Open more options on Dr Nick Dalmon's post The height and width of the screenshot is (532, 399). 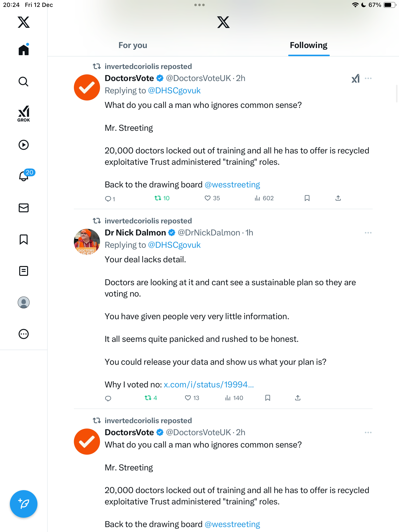click(x=368, y=233)
